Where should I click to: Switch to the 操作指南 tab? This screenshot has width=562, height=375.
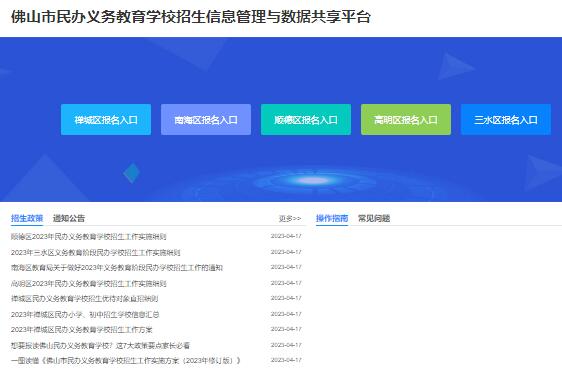tap(332, 218)
